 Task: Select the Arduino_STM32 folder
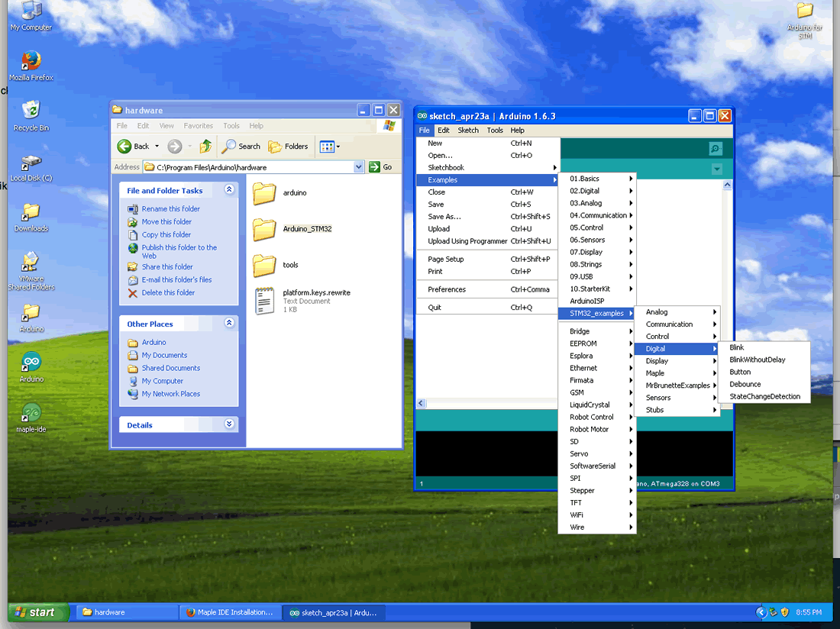tap(292, 229)
